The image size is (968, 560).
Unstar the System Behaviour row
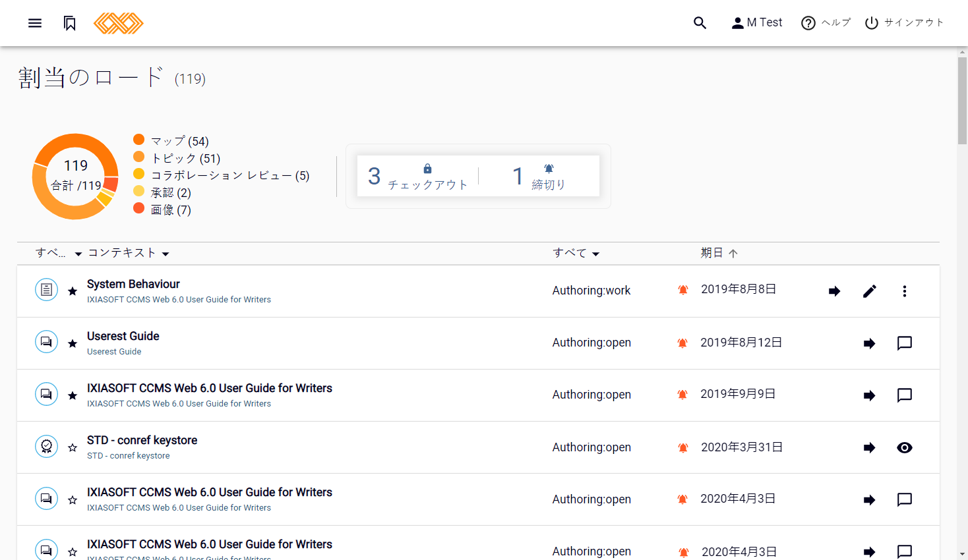[73, 291]
